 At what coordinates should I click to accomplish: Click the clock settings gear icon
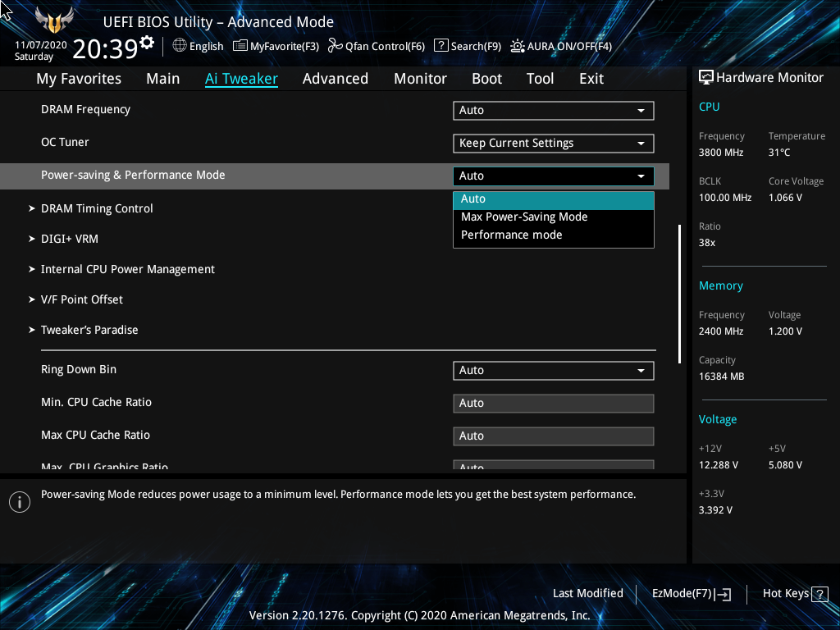click(146, 43)
